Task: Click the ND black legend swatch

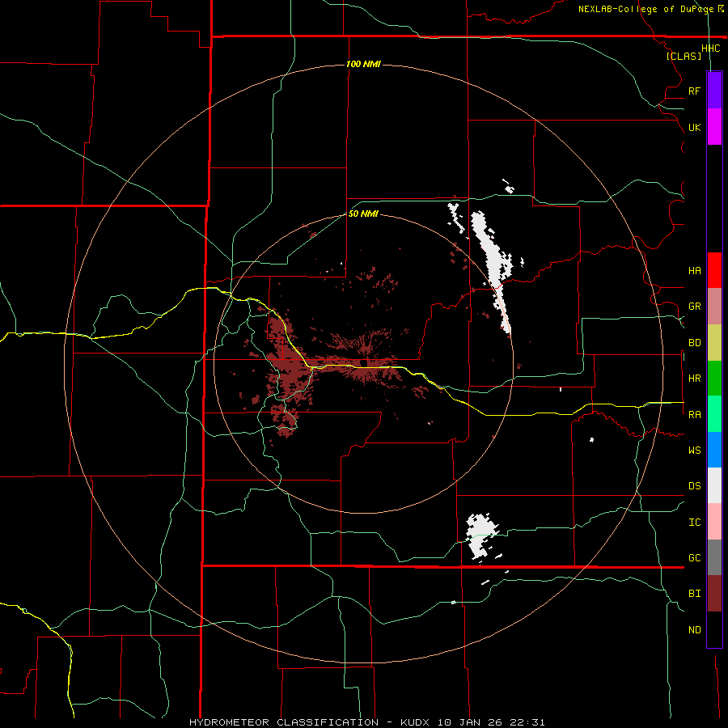Action: pos(714,629)
